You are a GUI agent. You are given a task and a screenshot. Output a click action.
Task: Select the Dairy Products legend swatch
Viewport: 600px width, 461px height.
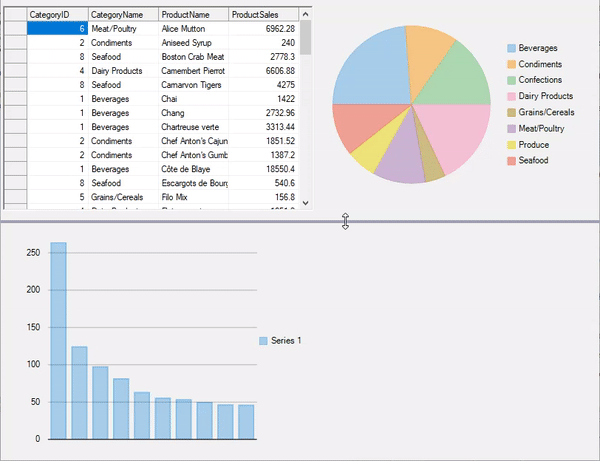(512, 96)
